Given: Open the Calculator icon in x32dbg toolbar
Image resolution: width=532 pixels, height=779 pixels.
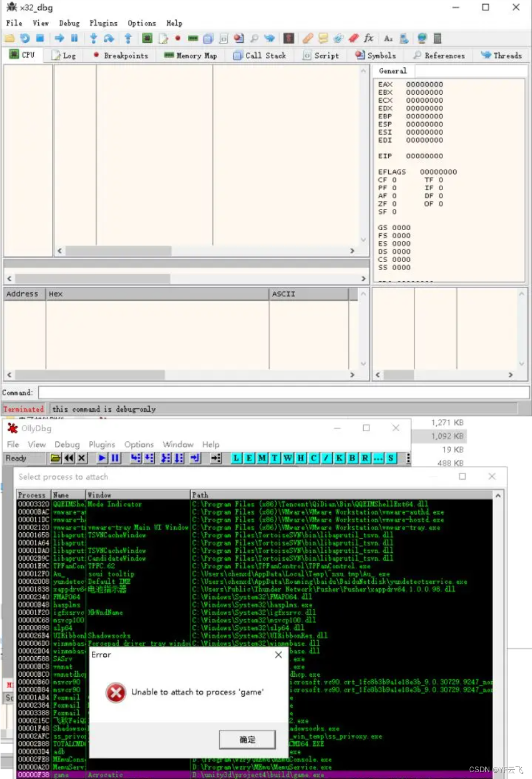Looking at the screenshot, I should coord(437,38).
